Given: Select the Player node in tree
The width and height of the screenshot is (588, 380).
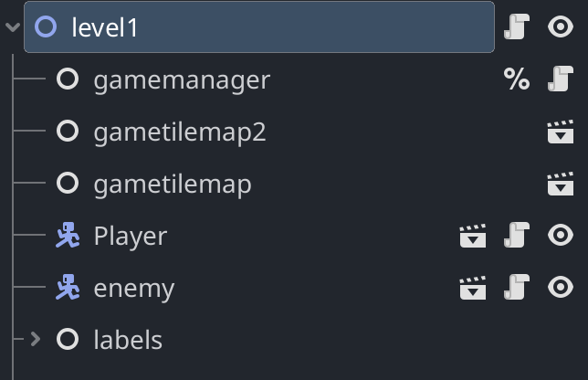Looking at the screenshot, I should point(131,237).
